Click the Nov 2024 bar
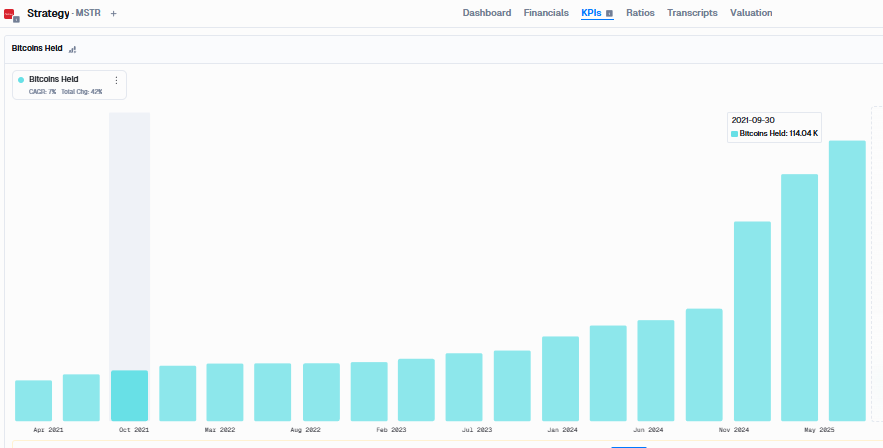883x448 pixels. coord(752,321)
